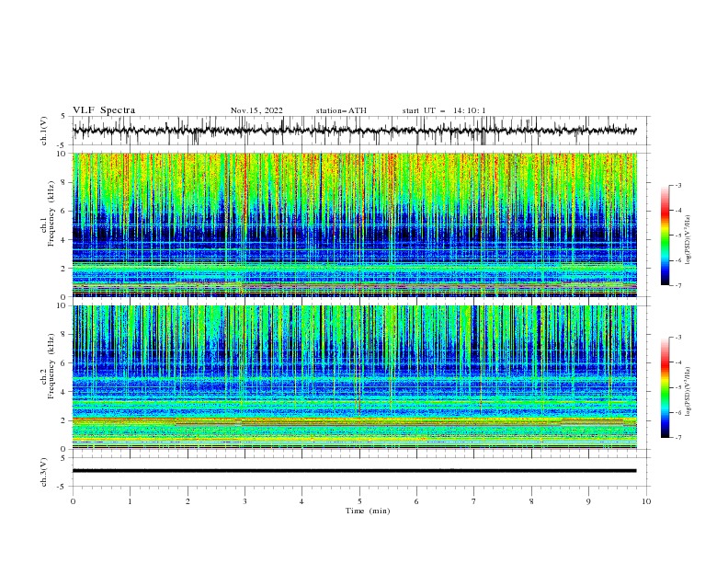Screen dimensions: 728x563
Task: Click the time axis tick label '2'
Action: tap(188, 501)
